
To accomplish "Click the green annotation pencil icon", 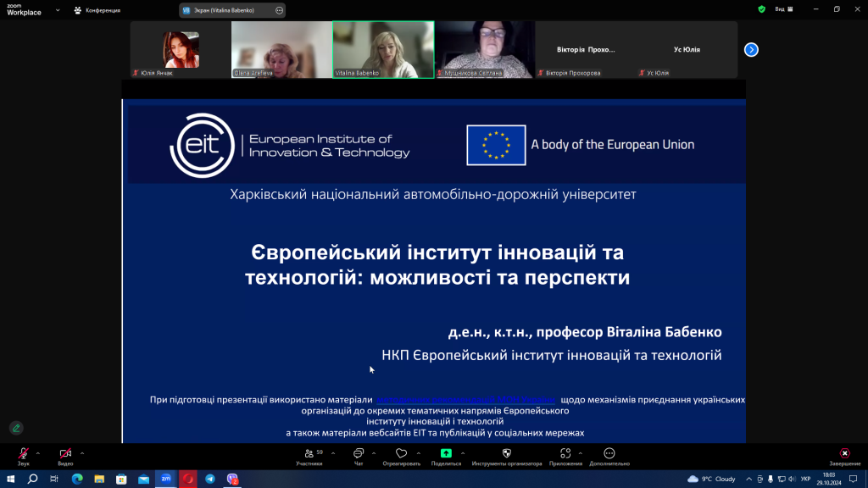I will pyautogui.click(x=16, y=428).
